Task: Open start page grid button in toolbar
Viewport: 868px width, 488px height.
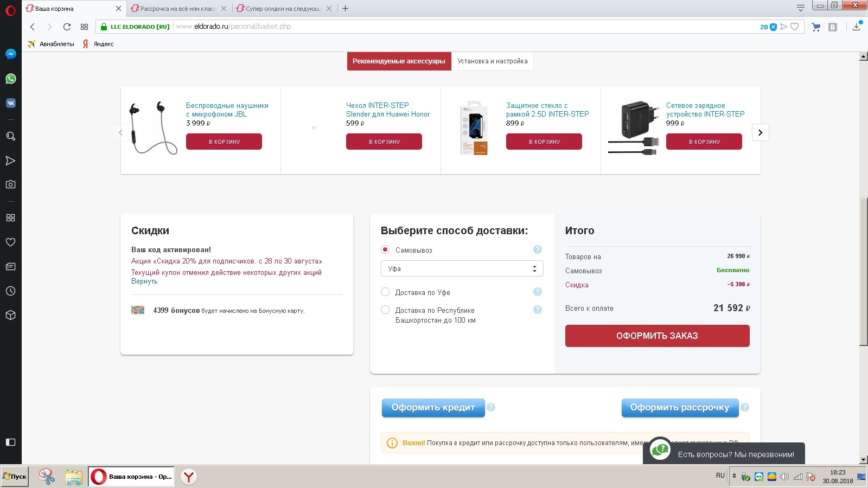Action: pyautogui.click(x=84, y=27)
